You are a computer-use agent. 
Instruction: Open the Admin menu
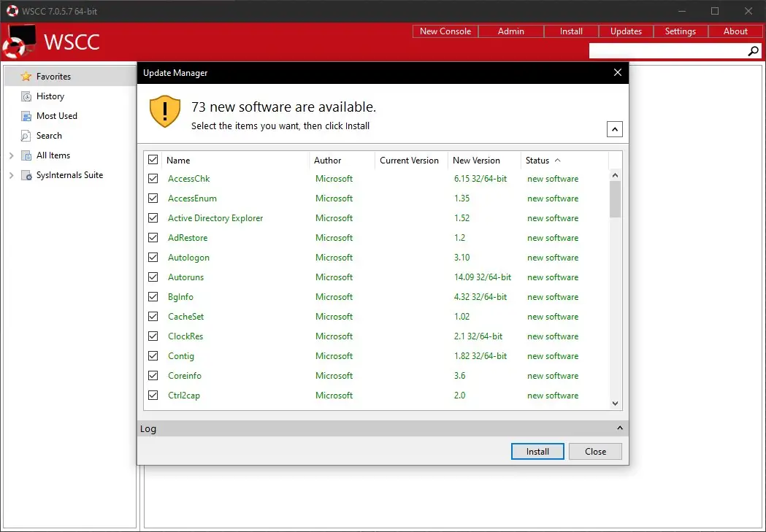pos(511,31)
